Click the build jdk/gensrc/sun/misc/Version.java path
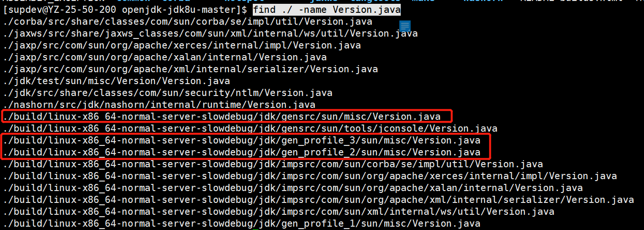The image size is (644, 230). click(221, 117)
